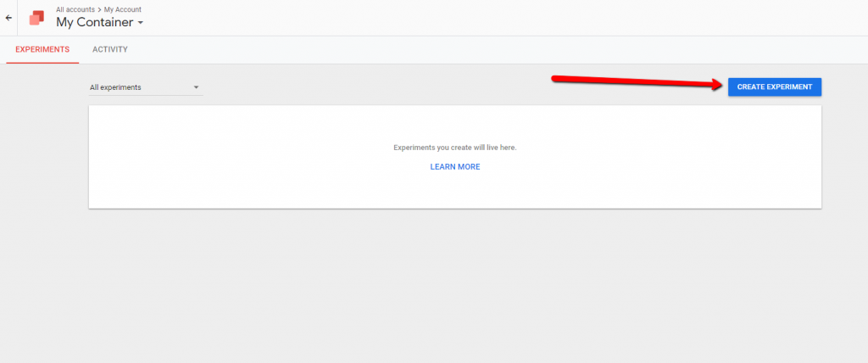Image resolution: width=868 pixels, height=363 pixels.
Task: Switch to the Activity tab
Action: pyautogui.click(x=110, y=50)
